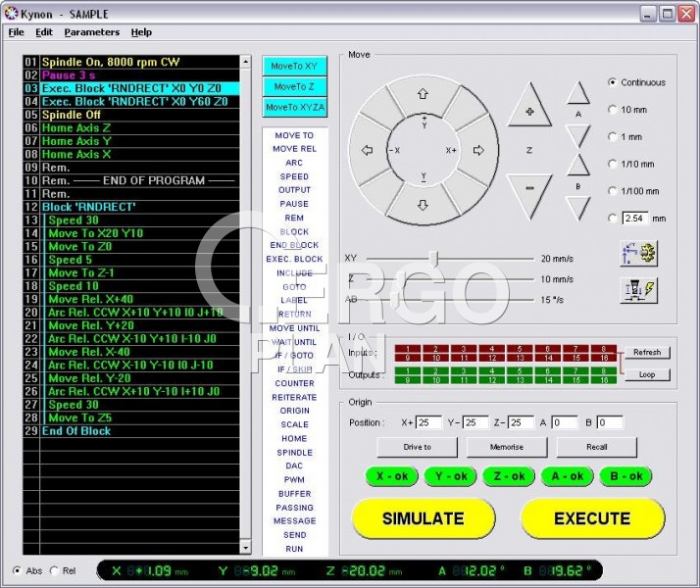Click the Memorise button
Screen dimensions: 700x588
coord(507,447)
